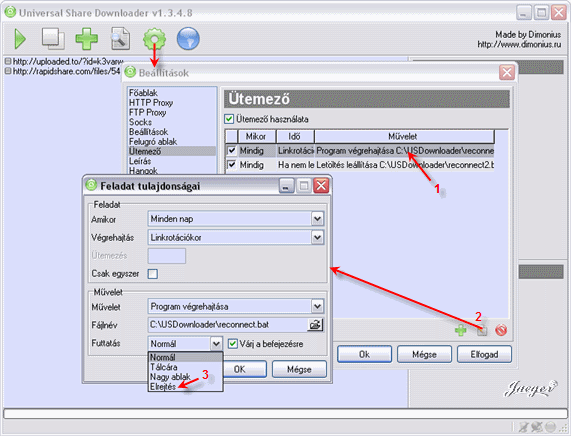The width and height of the screenshot is (571, 436).
Task: Click Ok in the Beállítások window
Action: [365, 354]
